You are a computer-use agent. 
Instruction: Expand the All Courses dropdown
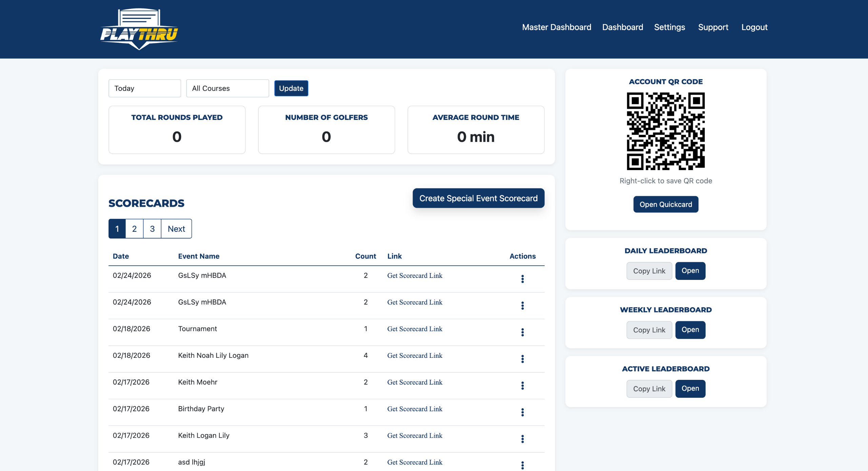coord(228,88)
